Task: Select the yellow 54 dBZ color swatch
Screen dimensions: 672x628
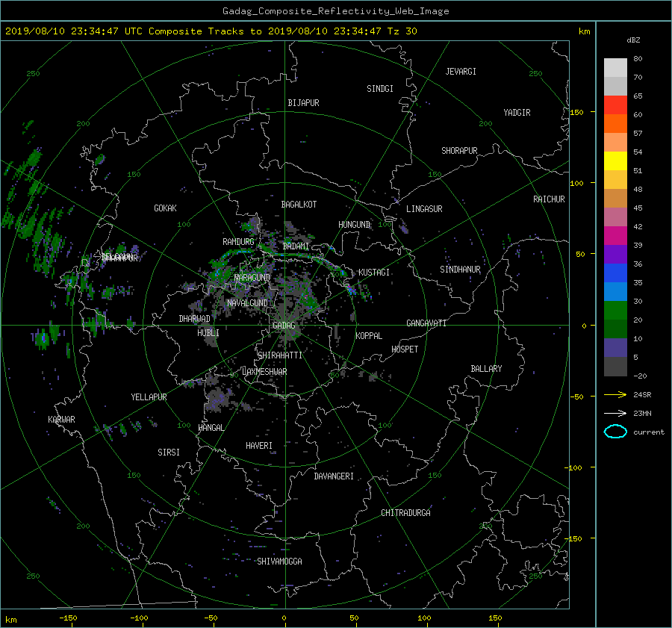Action: pos(615,161)
